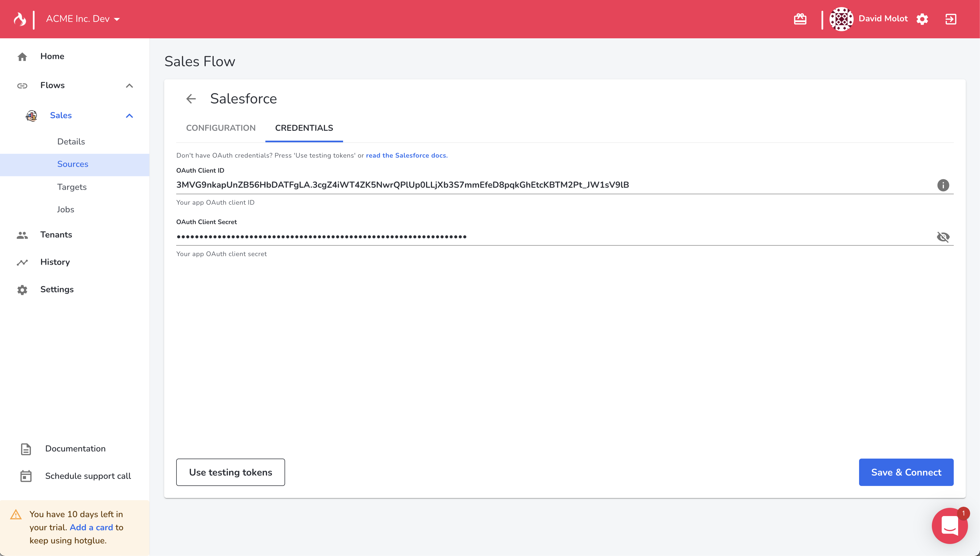Click the History trend-line icon
This screenshot has height=556, width=980.
pyautogui.click(x=22, y=262)
